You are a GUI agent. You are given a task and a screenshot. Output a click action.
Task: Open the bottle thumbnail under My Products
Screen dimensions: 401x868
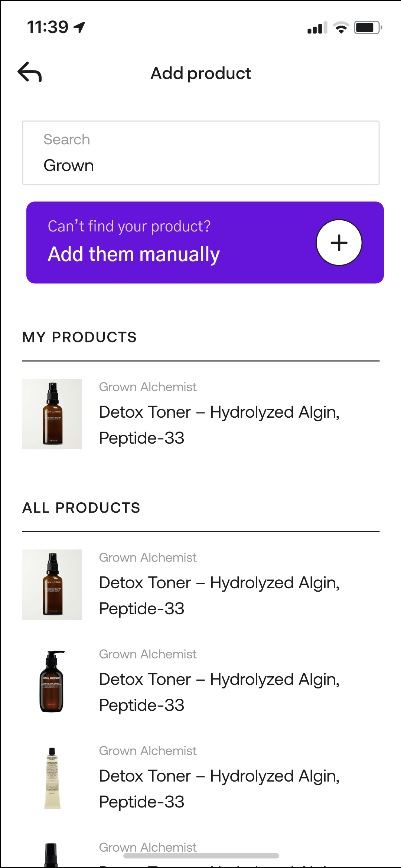pyautogui.click(x=52, y=414)
